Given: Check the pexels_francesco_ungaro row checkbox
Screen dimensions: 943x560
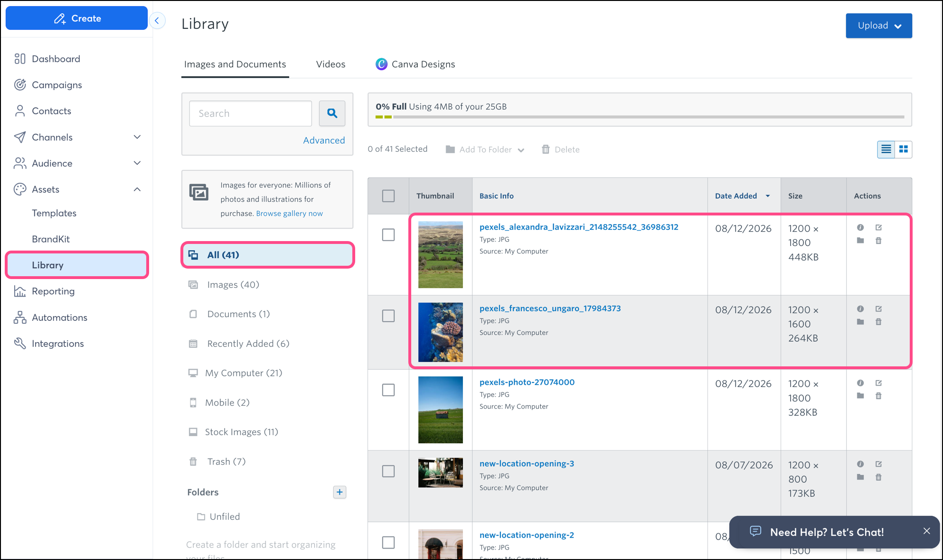Looking at the screenshot, I should [x=388, y=316].
